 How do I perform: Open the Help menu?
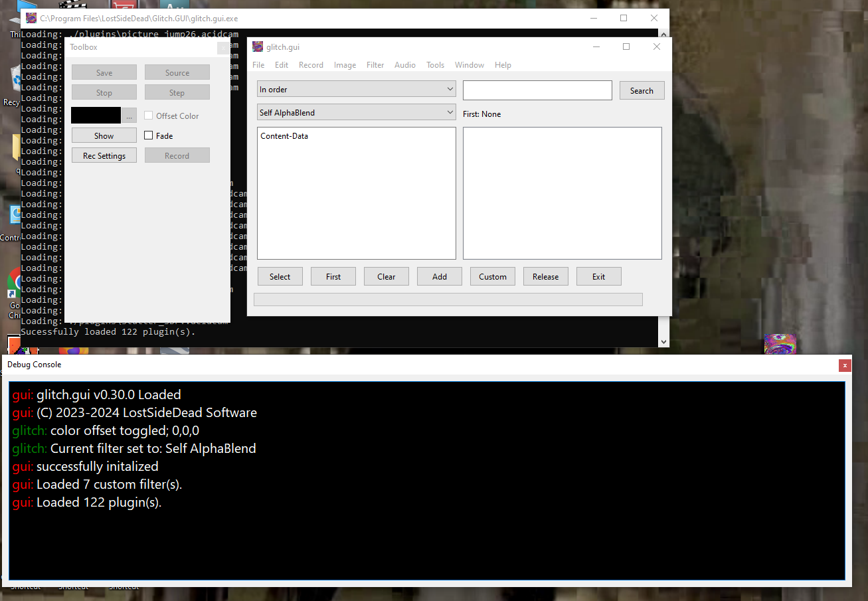tap(503, 65)
